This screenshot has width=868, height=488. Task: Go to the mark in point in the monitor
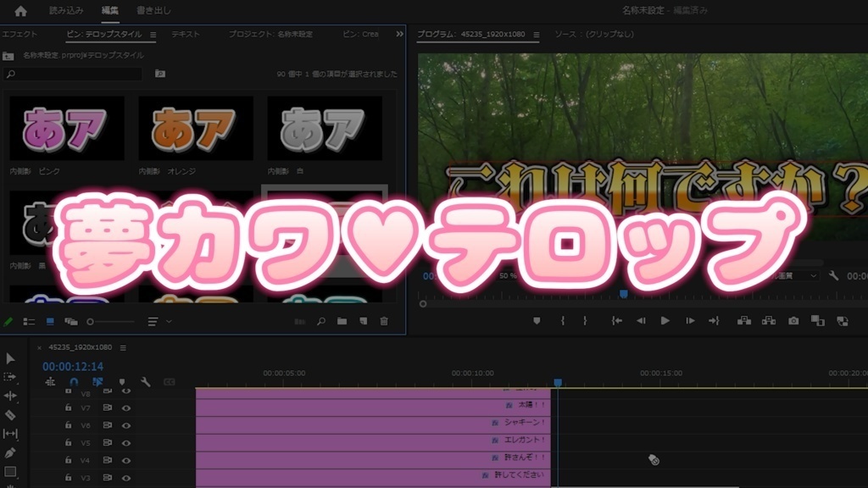[x=616, y=320]
